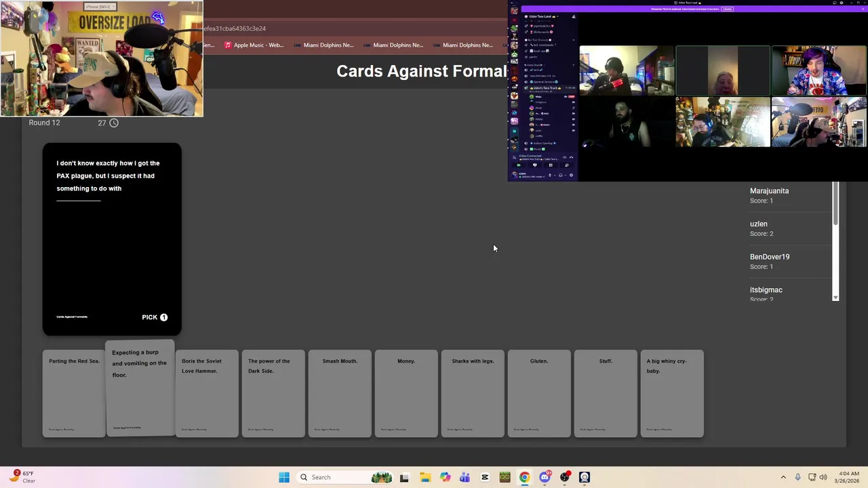The image size is (868, 488).
Task: Pick 'A big whiny cry-baby.' card
Action: pos(672,393)
